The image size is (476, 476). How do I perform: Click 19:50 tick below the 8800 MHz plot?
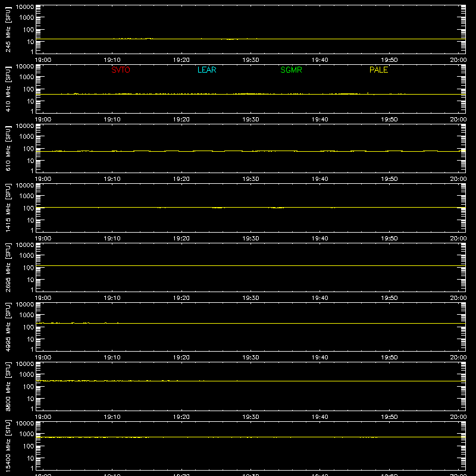tap(389, 417)
